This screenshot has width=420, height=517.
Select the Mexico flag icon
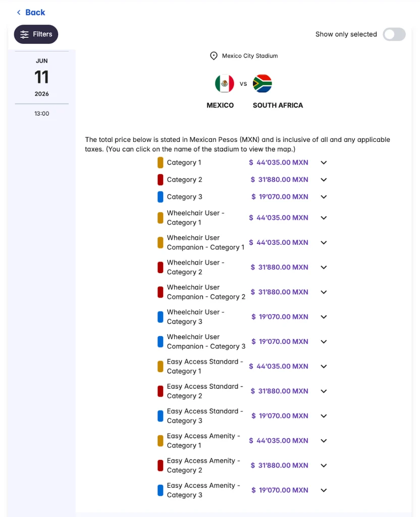224,83
